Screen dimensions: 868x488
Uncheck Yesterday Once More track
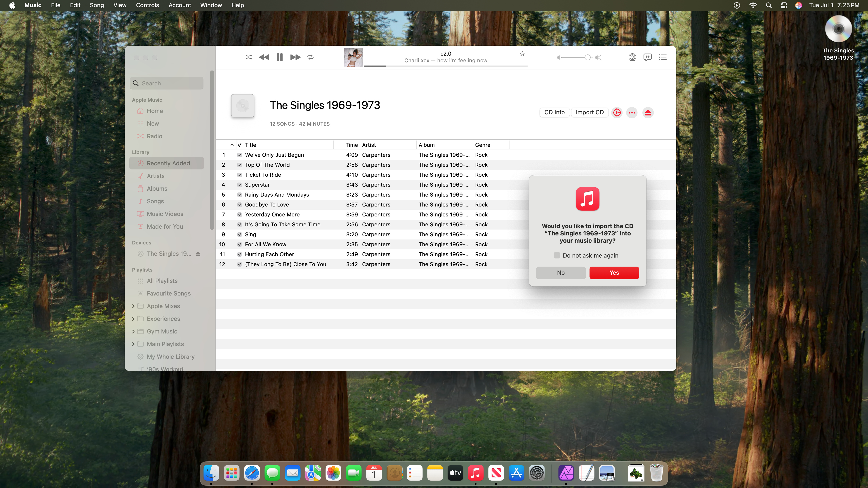click(x=239, y=215)
